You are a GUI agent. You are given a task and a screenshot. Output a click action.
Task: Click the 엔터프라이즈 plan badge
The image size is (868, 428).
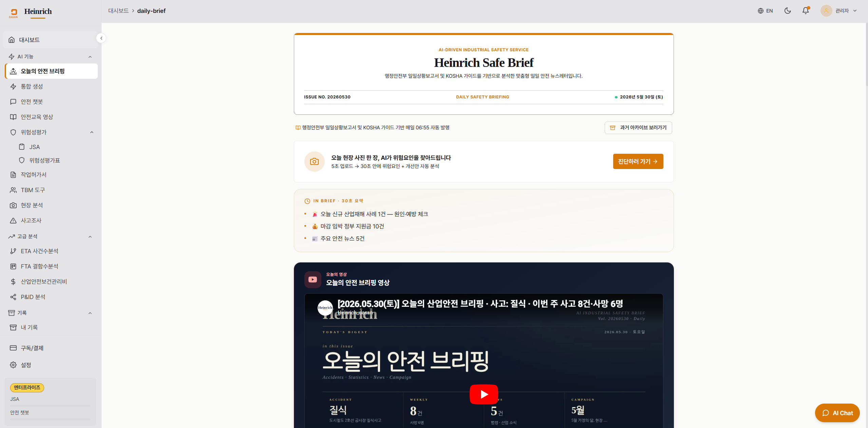pos(27,387)
